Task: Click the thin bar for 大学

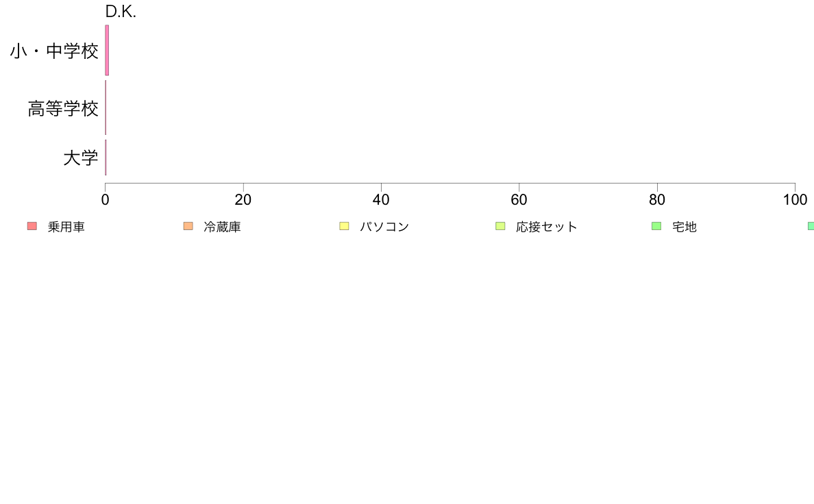Action: (x=106, y=157)
